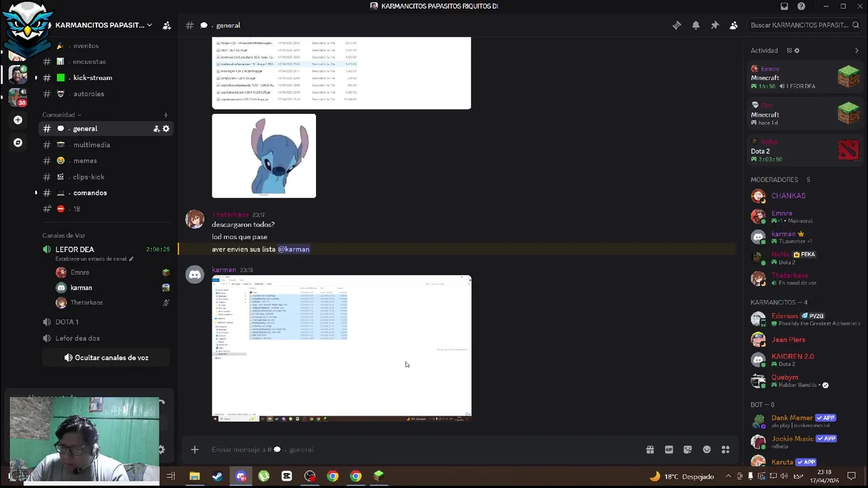
Task: Open the encuestas channel
Action: [106, 62]
